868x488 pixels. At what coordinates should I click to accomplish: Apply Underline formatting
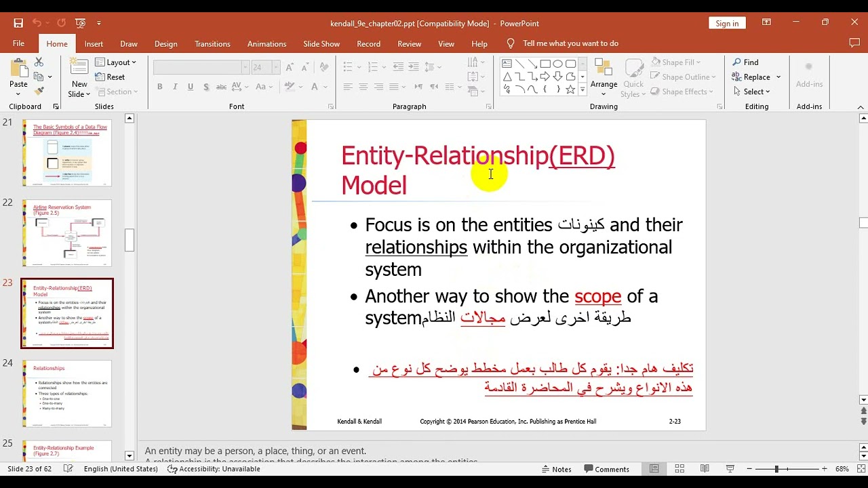[x=191, y=87]
